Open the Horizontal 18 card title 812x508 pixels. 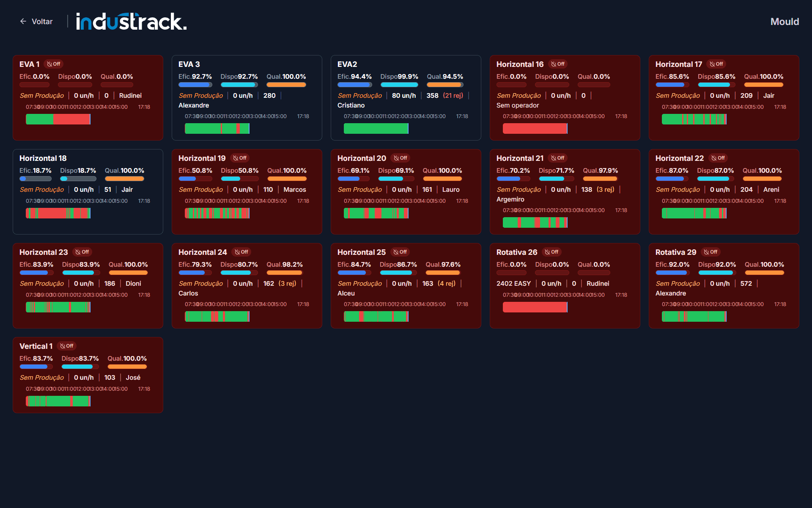pos(43,158)
